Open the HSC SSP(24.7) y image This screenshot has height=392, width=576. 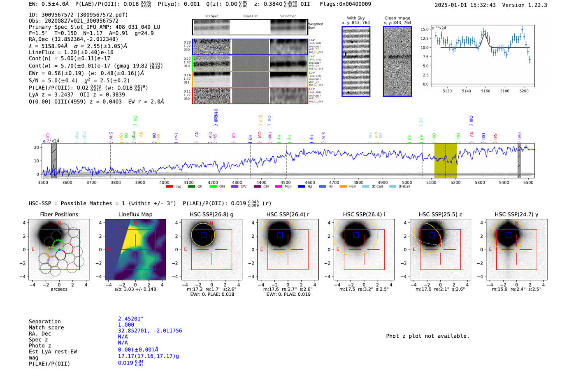[517, 249]
